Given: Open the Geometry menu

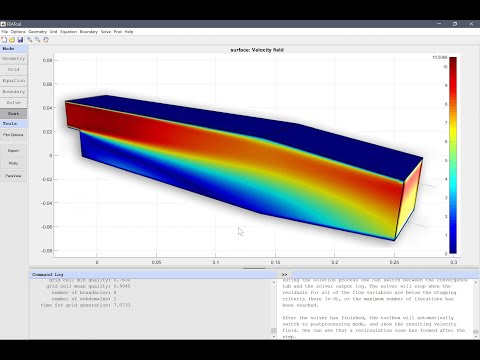Looking at the screenshot, I should pos(37,32).
